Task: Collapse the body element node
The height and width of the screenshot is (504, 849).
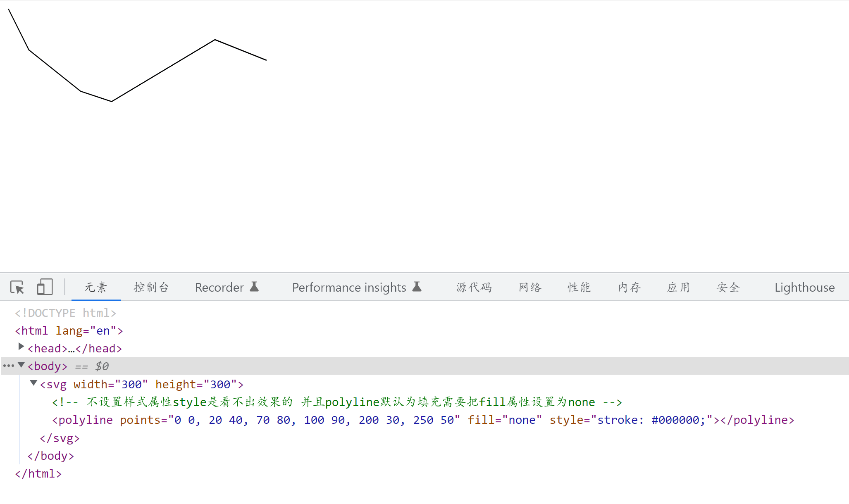Action: pyautogui.click(x=21, y=365)
